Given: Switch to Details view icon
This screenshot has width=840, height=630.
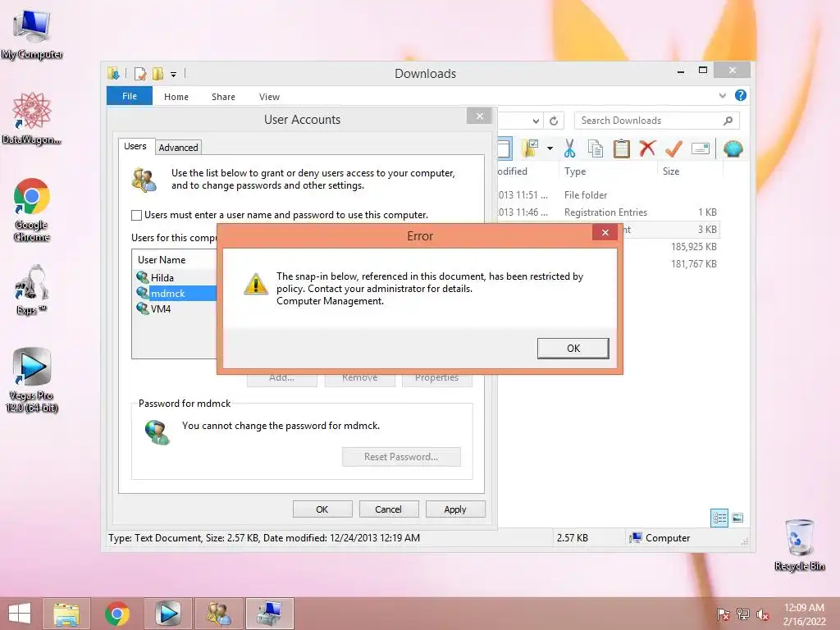Looking at the screenshot, I should [719, 518].
